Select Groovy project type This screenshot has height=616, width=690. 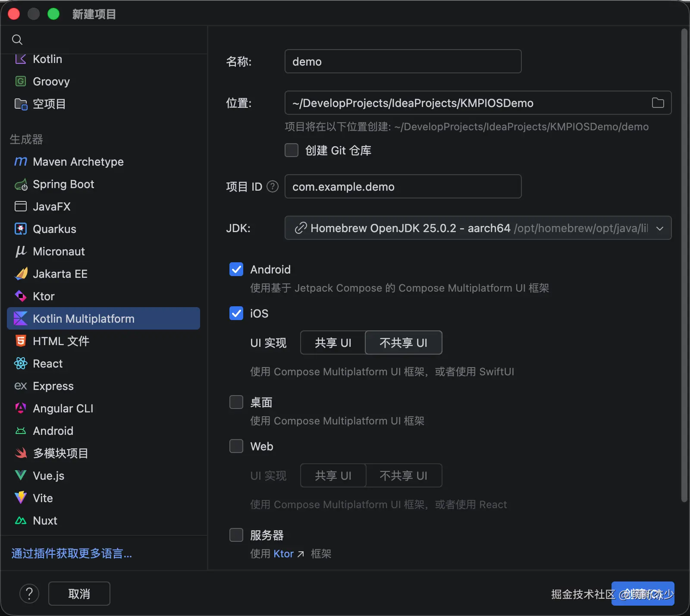pyautogui.click(x=103, y=82)
